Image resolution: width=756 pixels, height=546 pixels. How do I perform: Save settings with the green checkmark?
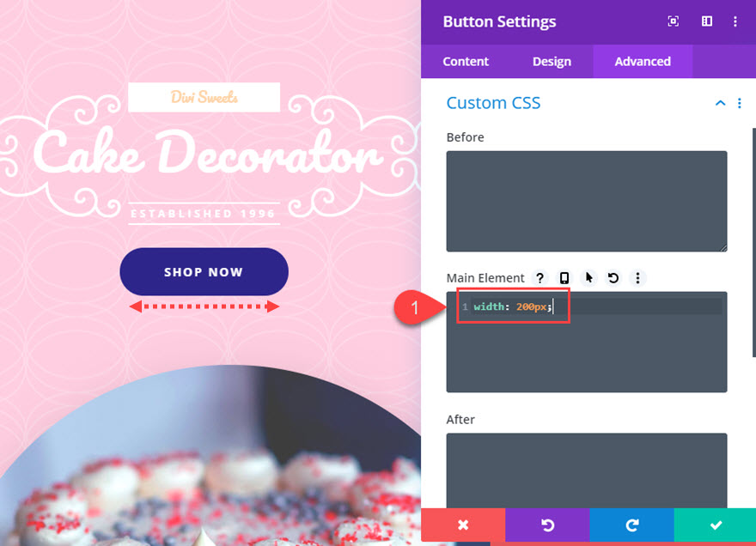tap(715, 525)
